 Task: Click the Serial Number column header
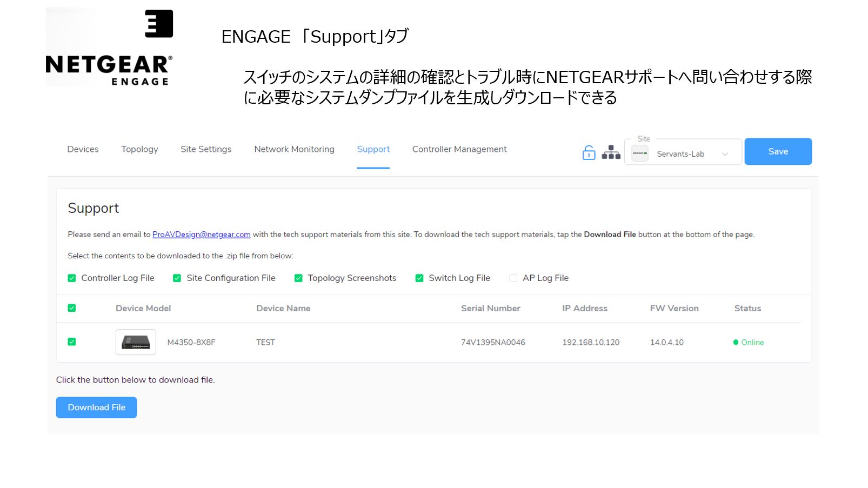(x=491, y=308)
